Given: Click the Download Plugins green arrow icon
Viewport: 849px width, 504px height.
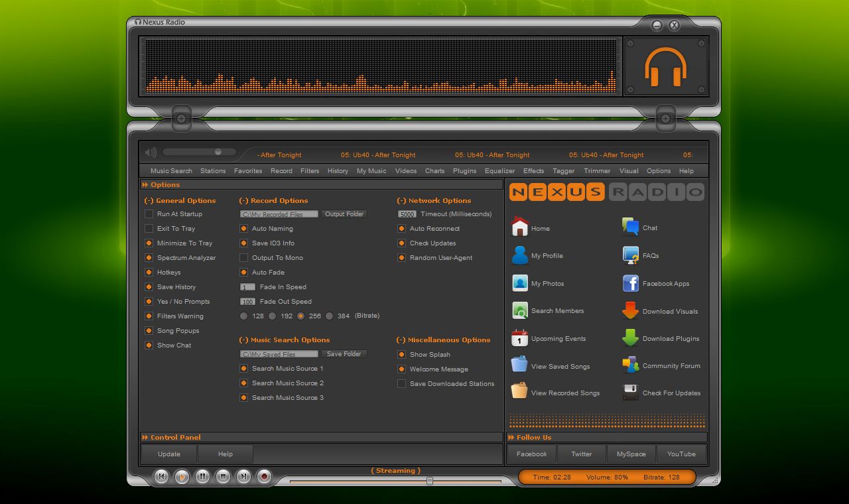Looking at the screenshot, I should point(630,338).
